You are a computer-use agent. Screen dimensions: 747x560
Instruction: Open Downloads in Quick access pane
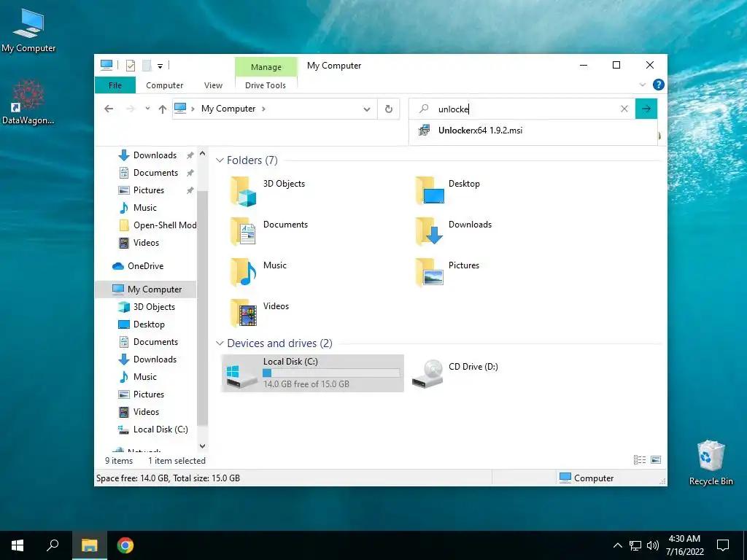155,155
